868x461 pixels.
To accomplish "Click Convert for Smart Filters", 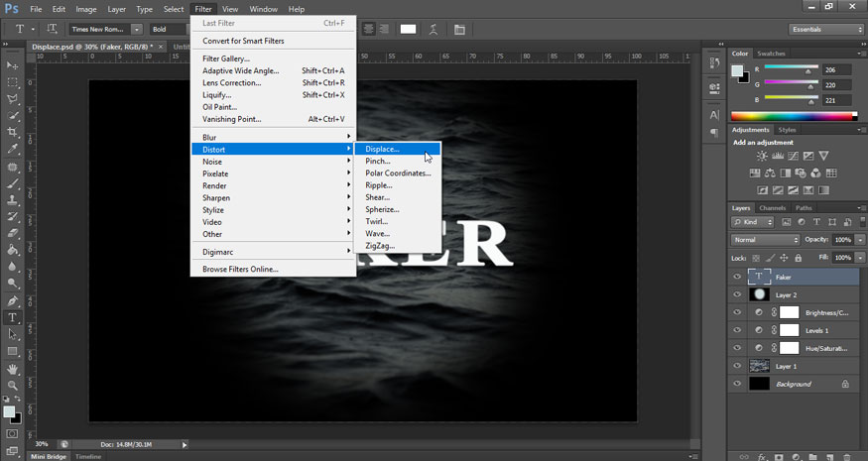I will (x=274, y=41).
